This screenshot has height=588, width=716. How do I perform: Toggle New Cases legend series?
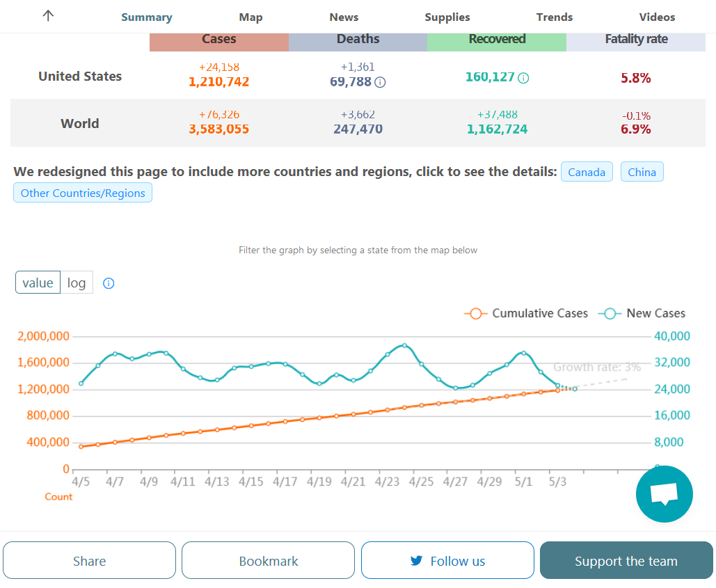coord(644,314)
